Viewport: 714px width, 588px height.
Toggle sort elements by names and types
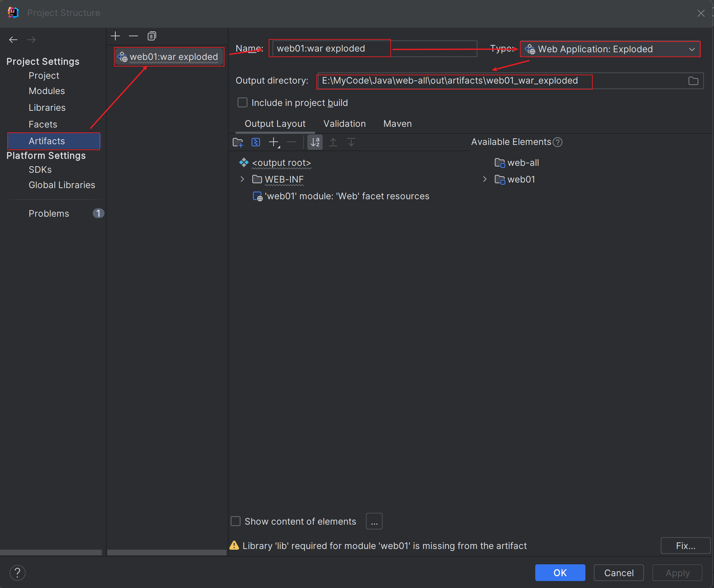coord(315,142)
